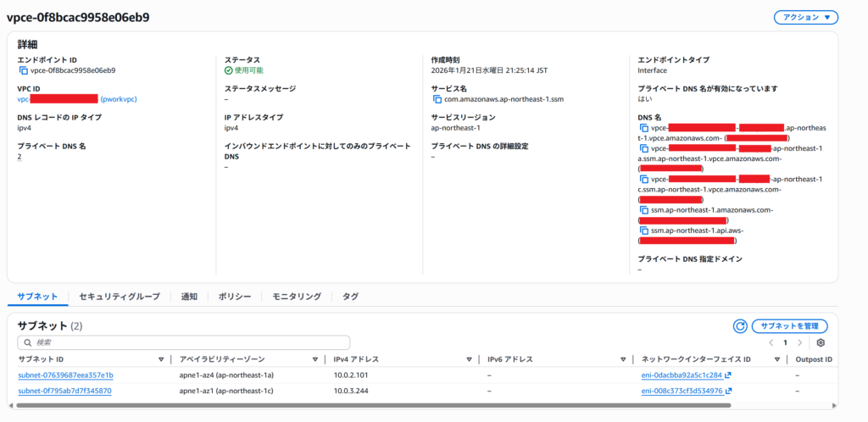Open the アクション dropdown menu
The image size is (868, 422).
pyautogui.click(x=805, y=17)
